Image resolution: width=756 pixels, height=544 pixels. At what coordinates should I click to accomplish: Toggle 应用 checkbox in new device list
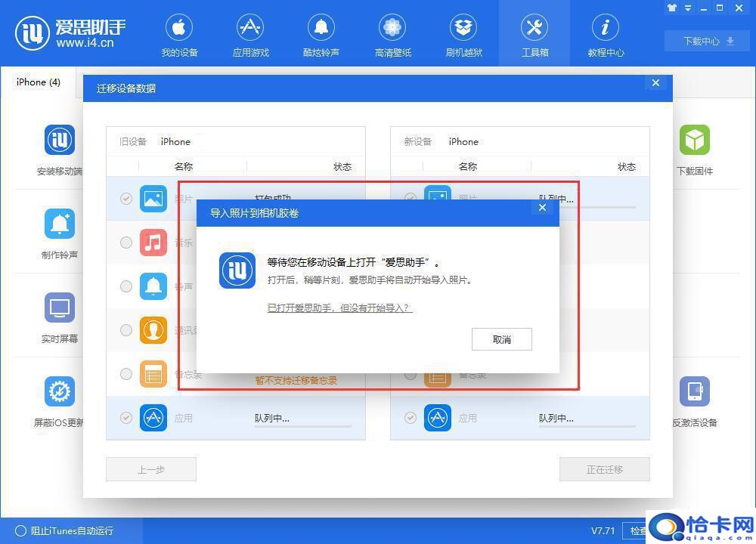pyautogui.click(x=411, y=418)
